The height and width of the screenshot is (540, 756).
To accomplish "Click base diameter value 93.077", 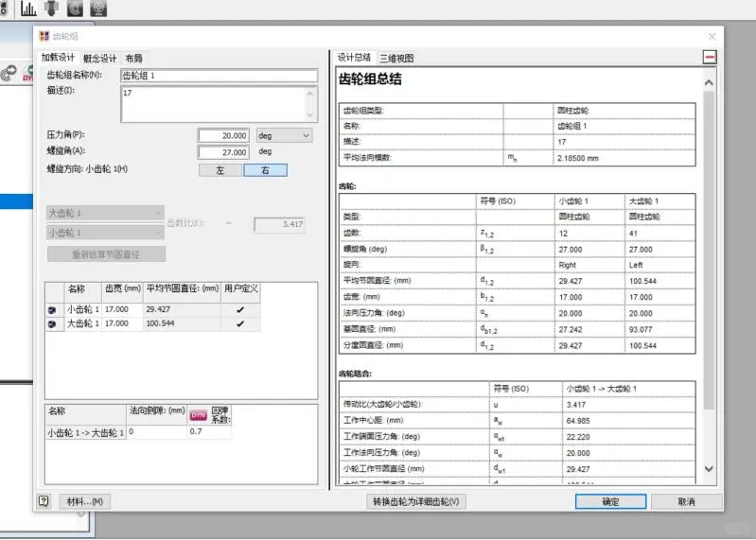I will point(641,329).
